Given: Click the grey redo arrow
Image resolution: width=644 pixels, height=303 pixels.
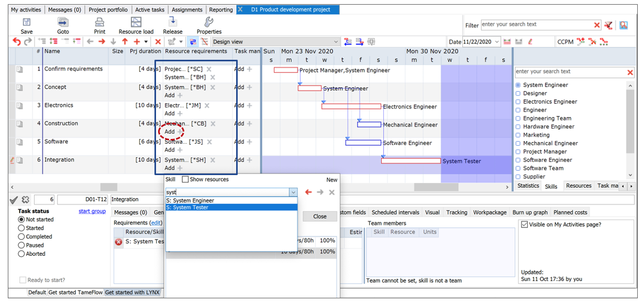Looking at the screenshot, I should (28, 41).
